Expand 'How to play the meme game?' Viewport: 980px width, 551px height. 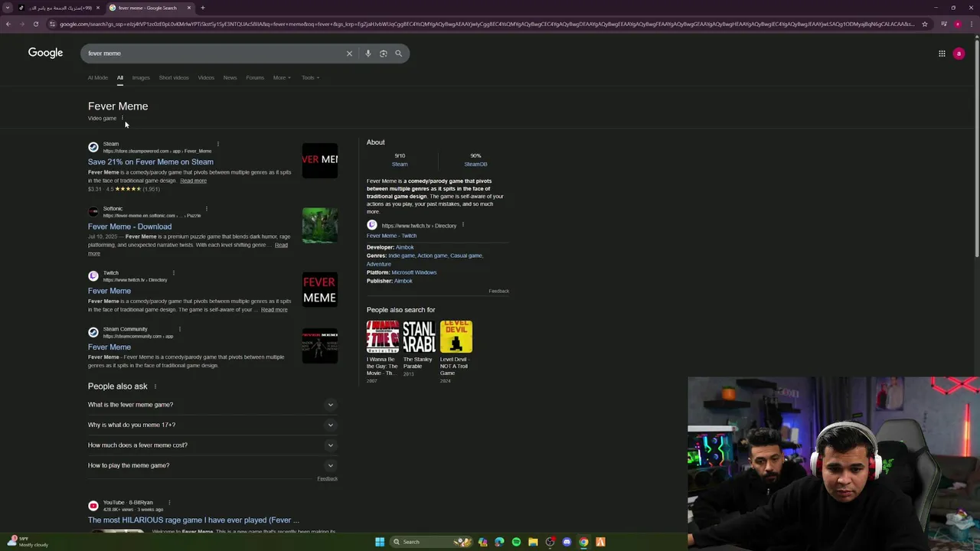click(212, 465)
